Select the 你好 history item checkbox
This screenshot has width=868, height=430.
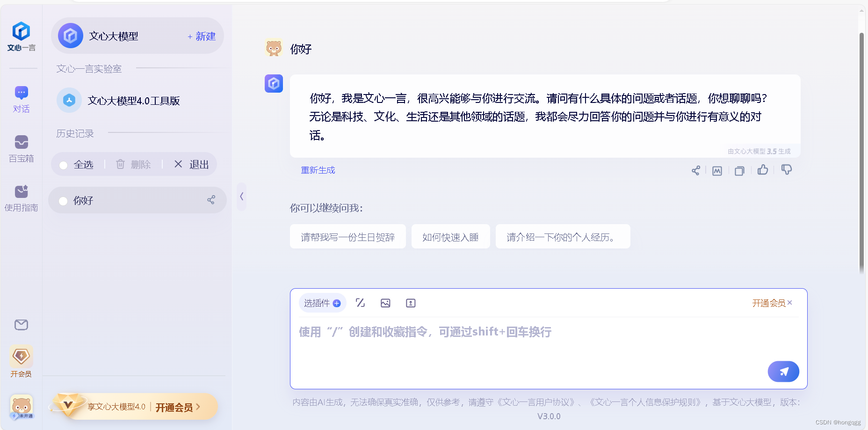tap(63, 201)
